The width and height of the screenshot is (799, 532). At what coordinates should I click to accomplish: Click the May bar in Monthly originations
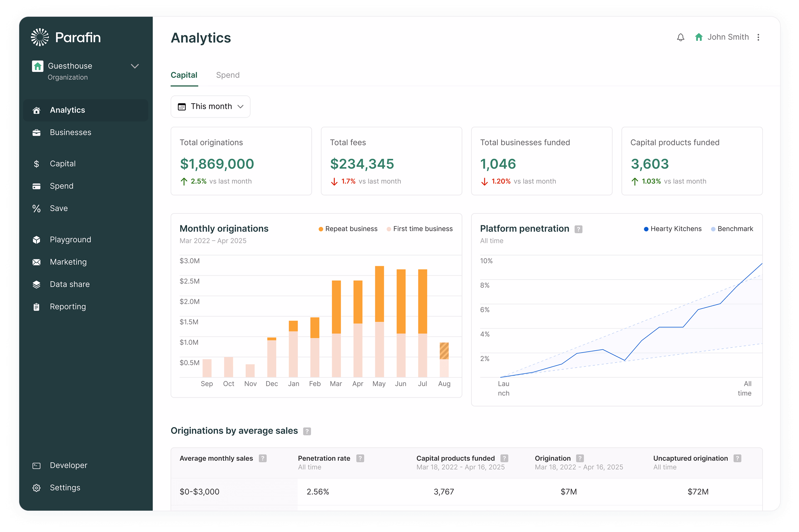(x=379, y=321)
